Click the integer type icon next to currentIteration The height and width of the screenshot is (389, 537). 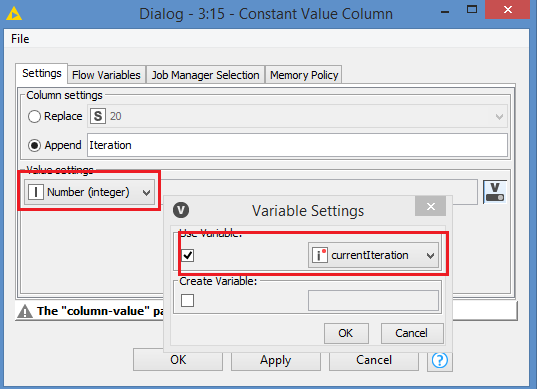(320, 255)
